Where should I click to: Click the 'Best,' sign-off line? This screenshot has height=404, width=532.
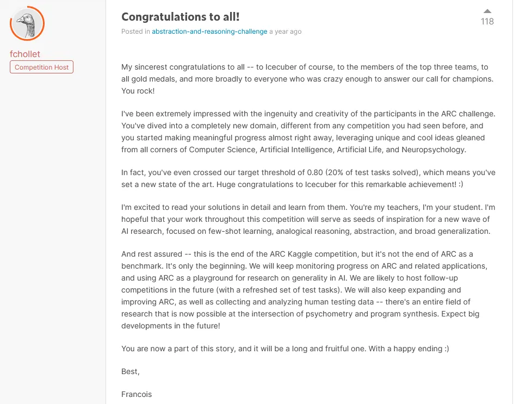click(x=131, y=371)
